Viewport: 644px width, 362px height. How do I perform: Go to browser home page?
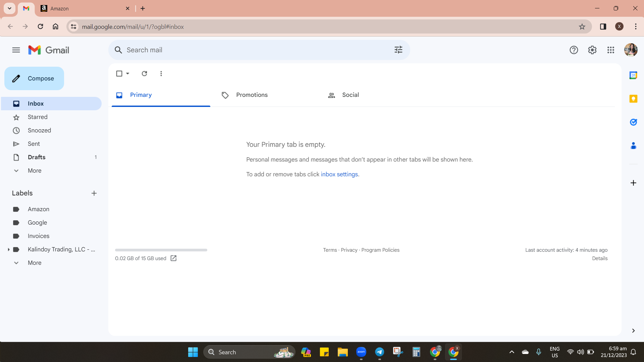click(x=55, y=26)
